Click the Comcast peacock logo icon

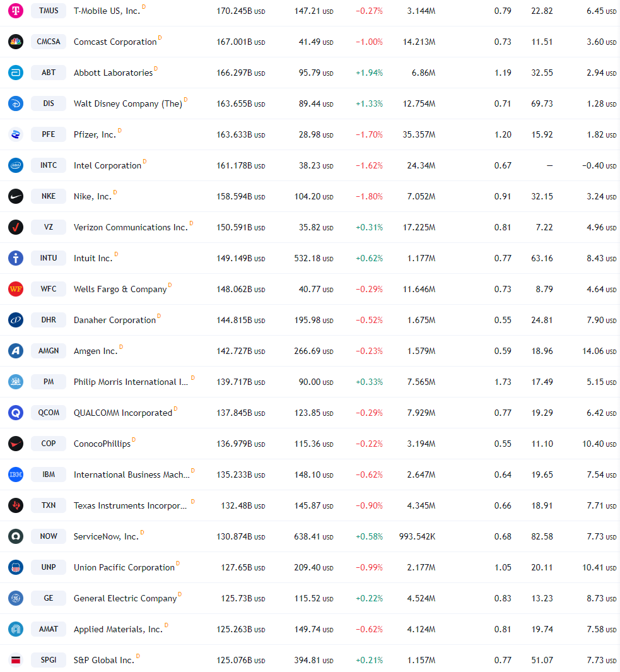(16, 42)
